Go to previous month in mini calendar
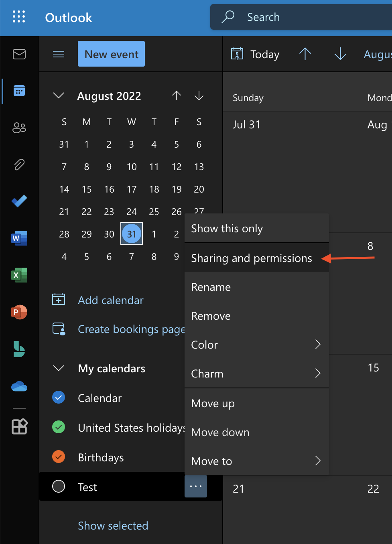The image size is (392, 544). point(177,95)
